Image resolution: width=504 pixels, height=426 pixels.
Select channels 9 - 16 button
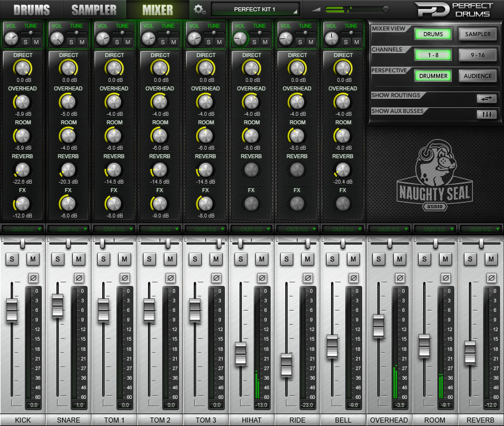point(477,55)
